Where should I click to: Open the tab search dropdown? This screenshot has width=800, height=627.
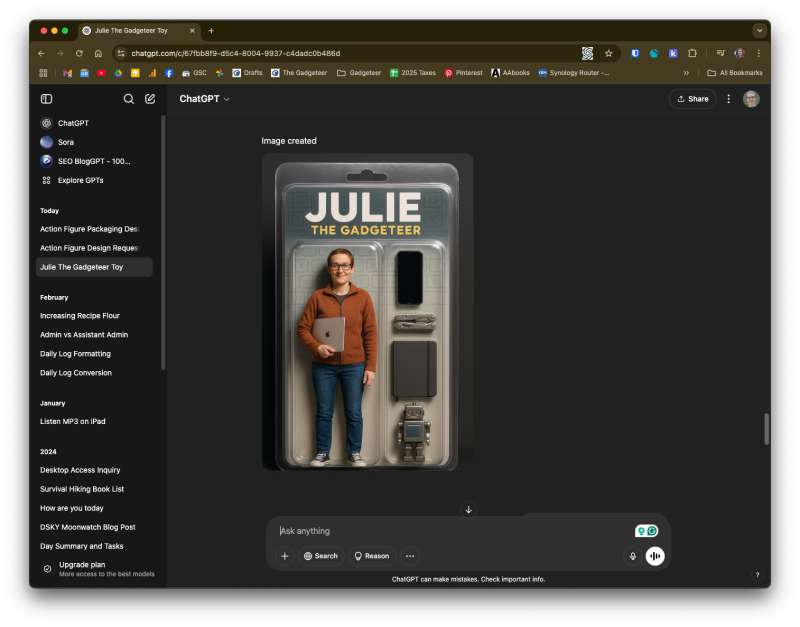click(759, 31)
